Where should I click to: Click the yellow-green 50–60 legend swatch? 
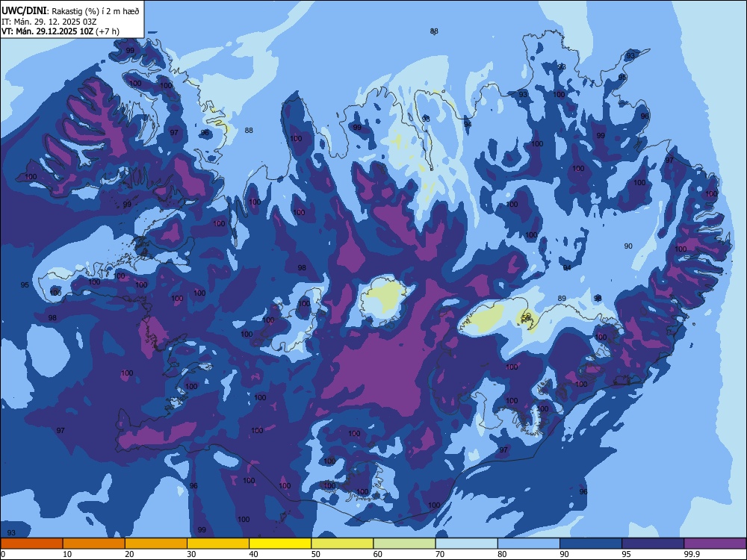pos(342,544)
